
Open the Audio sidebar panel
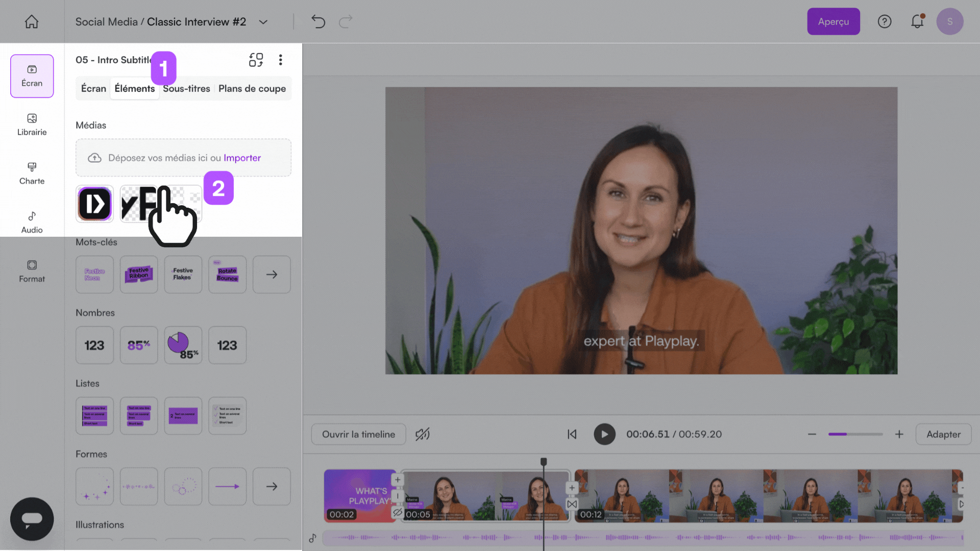[32, 222]
